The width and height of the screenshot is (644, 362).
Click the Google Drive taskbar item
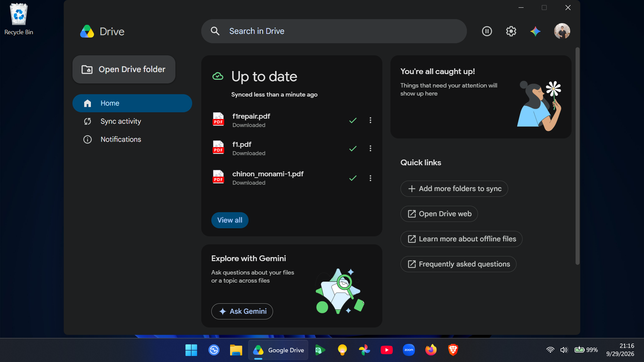coord(278,350)
